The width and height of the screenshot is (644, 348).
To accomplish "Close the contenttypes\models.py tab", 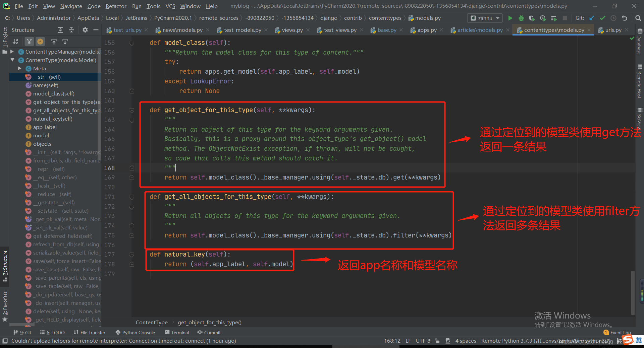I will pyautogui.click(x=589, y=30).
